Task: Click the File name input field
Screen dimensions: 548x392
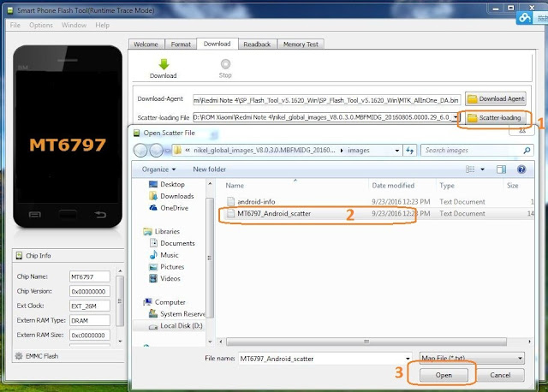Action: coord(322,359)
